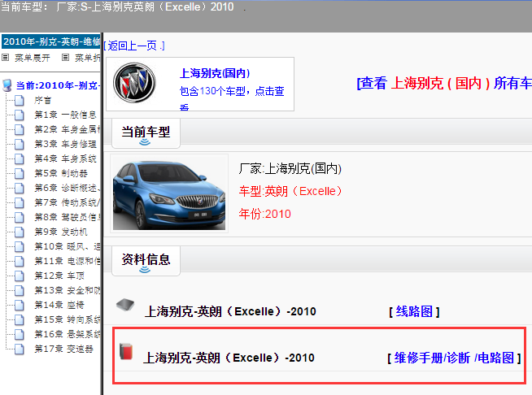Click the page icon for 第9章 发动机
532x395 pixels.
(20, 232)
